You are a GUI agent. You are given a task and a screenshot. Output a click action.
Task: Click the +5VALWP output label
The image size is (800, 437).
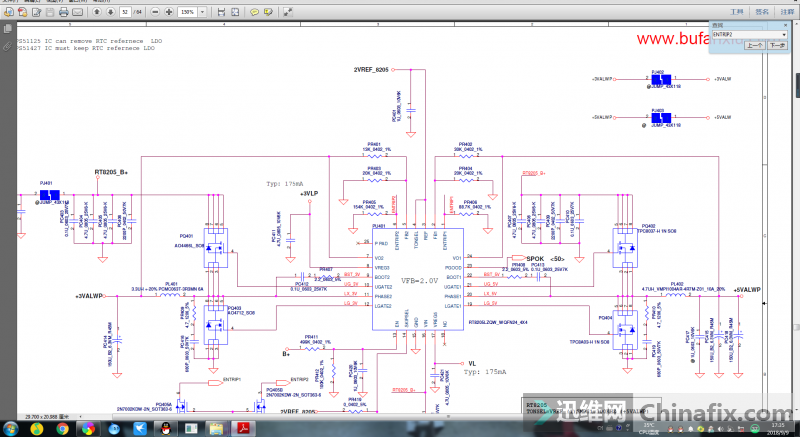point(747,290)
